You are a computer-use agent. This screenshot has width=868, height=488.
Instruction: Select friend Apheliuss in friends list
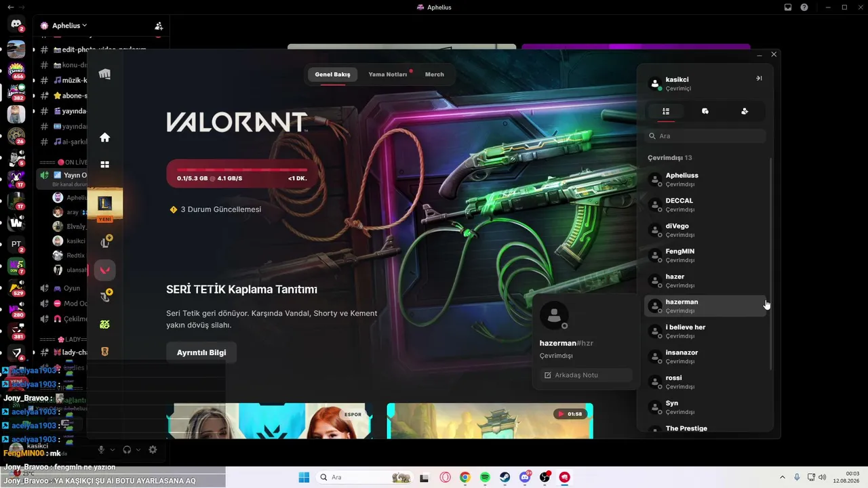pos(705,180)
